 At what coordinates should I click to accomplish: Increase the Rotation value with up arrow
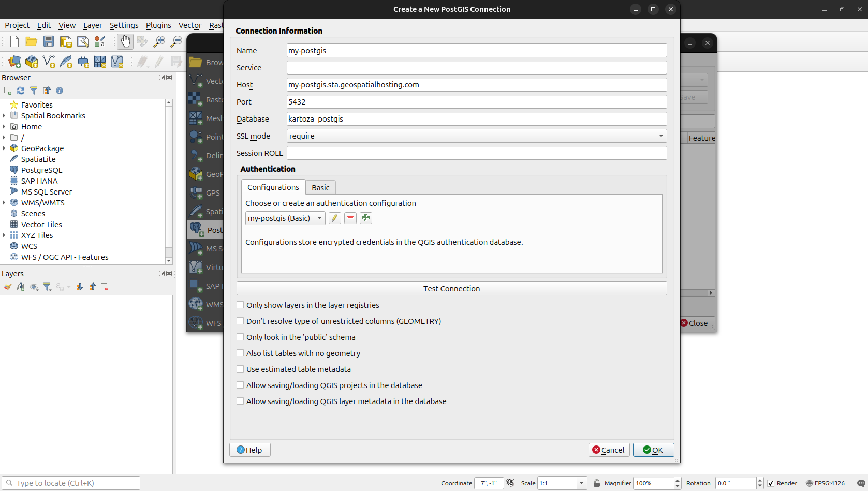760,480
